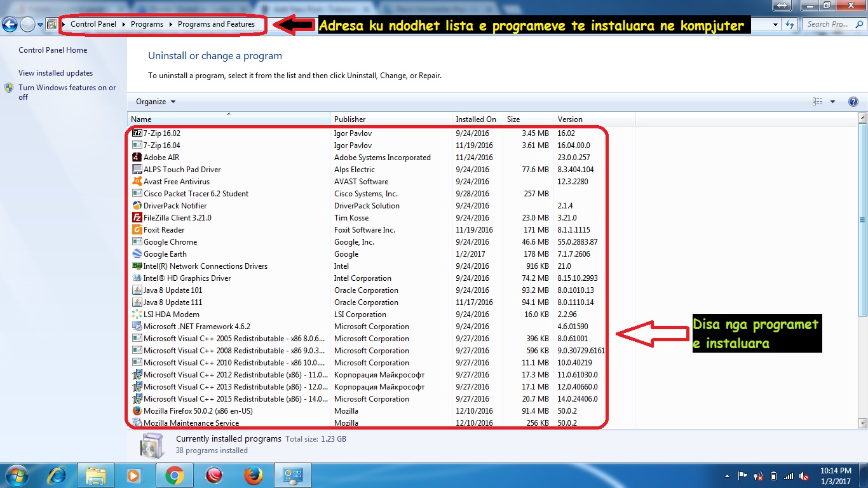
Task: Select the LSI HDA Modem icon
Action: pyautogui.click(x=137, y=315)
